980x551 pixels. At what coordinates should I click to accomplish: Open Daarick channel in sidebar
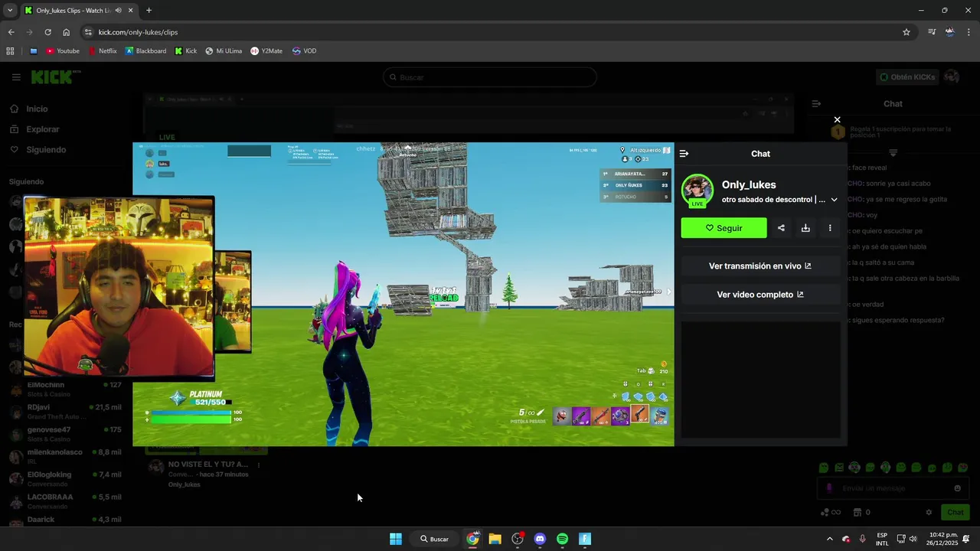[x=65, y=520]
